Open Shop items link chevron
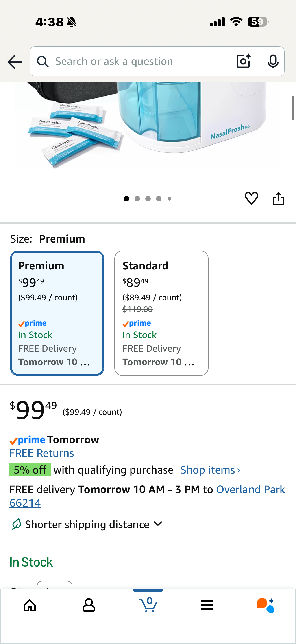The image size is (296, 644). pos(210,470)
